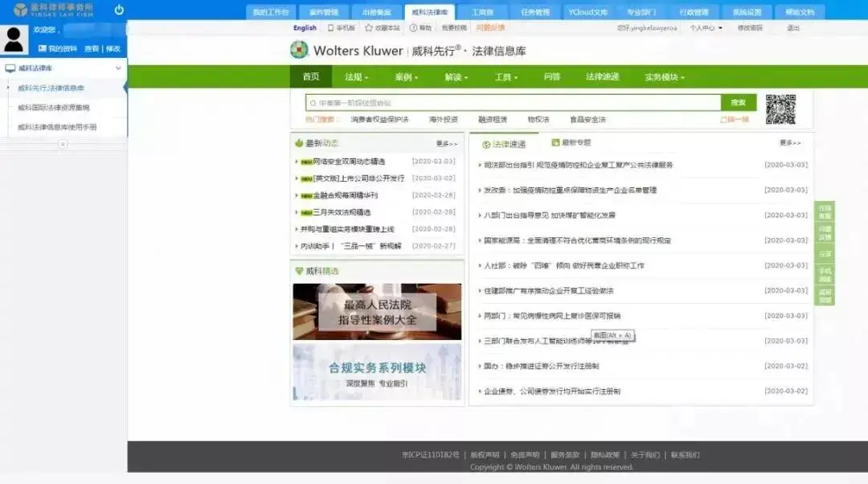
Task: Click the 分享 floating side button
Action: pos(825,254)
